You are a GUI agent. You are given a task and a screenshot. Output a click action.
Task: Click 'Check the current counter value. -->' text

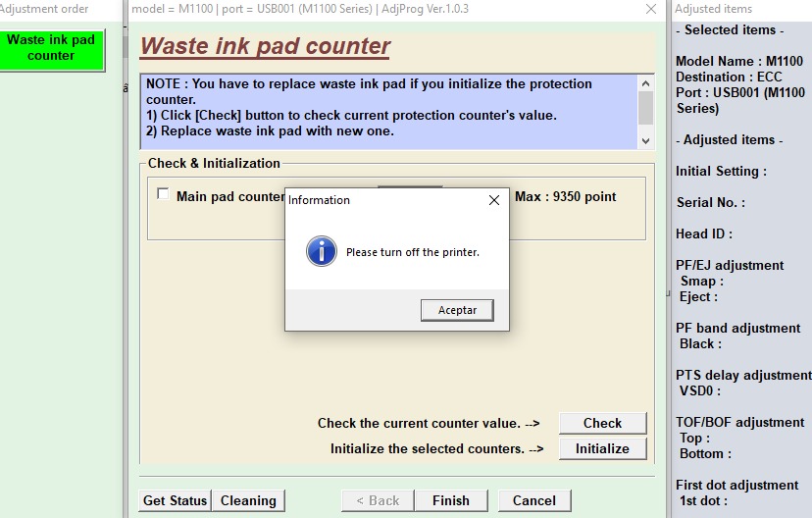[x=429, y=423]
